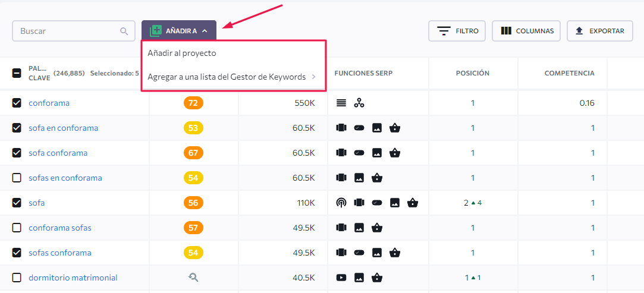The width and height of the screenshot is (644, 293).
Task: Click carousel icon in conforama sofas row
Action: (341, 228)
